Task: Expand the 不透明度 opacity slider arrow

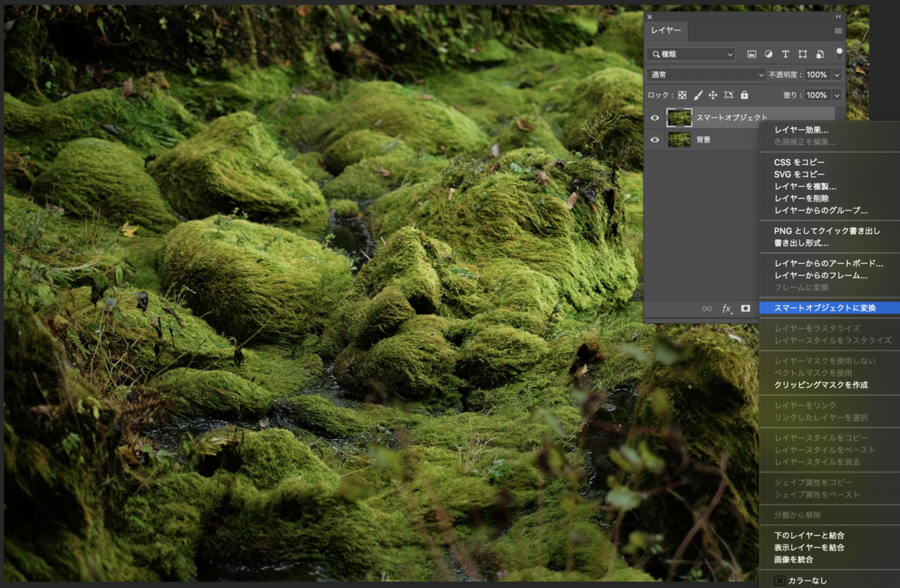Action: click(x=836, y=75)
